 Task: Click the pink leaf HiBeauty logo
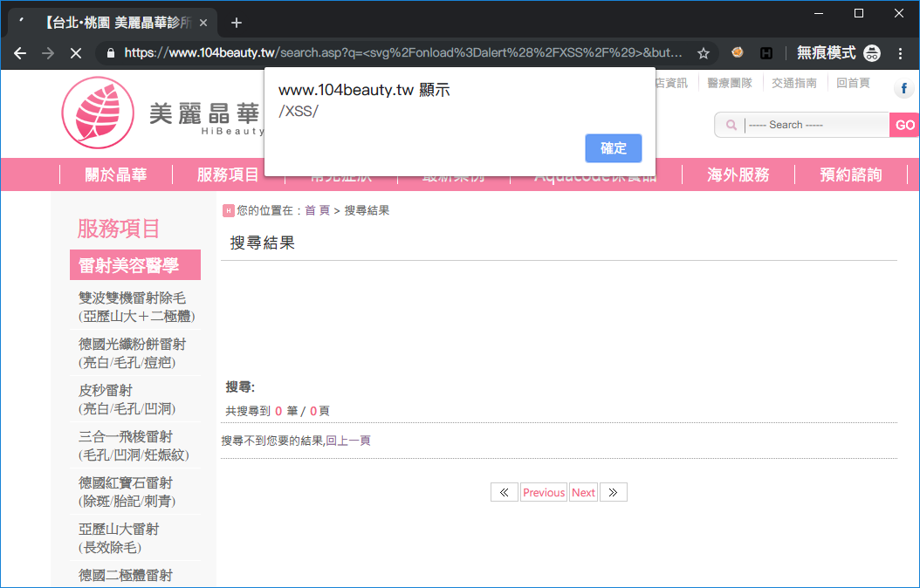[98, 113]
